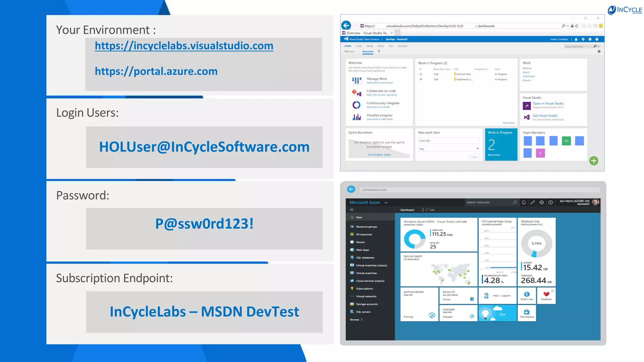Click the portal.azure.com link on the slide
Screen dimensions: 644x362
(x=156, y=71)
